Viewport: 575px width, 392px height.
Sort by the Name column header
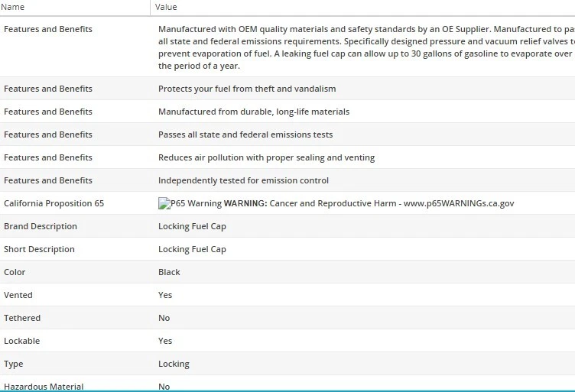coord(15,7)
